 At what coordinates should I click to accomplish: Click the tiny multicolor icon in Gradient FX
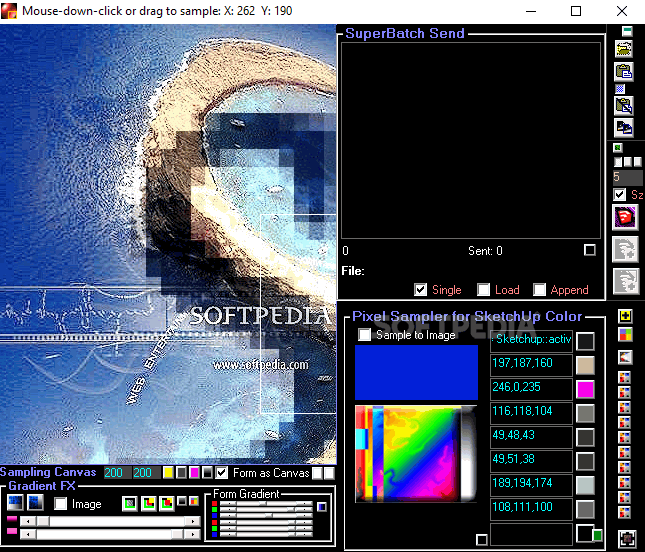194,501
